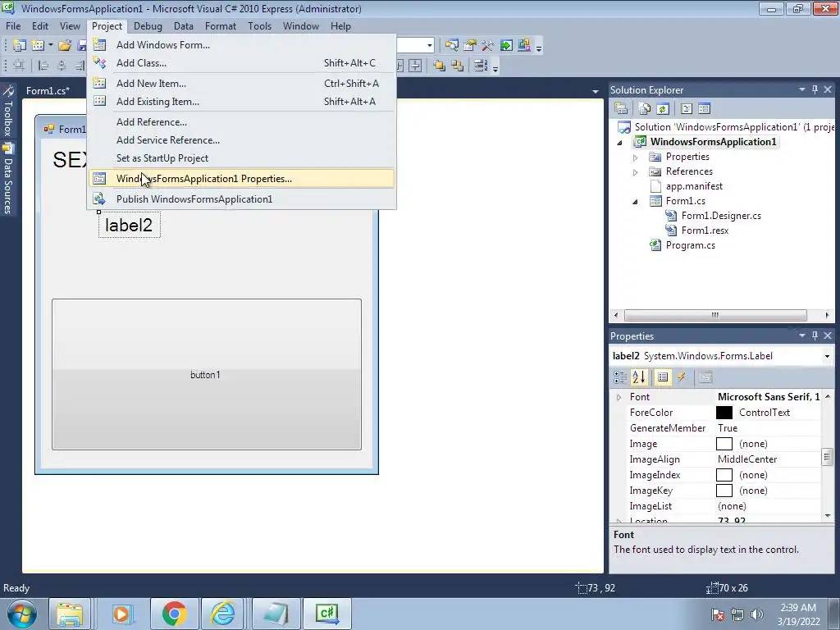Click the Align Lefts layout icon
840x630 pixels.
pos(43,66)
